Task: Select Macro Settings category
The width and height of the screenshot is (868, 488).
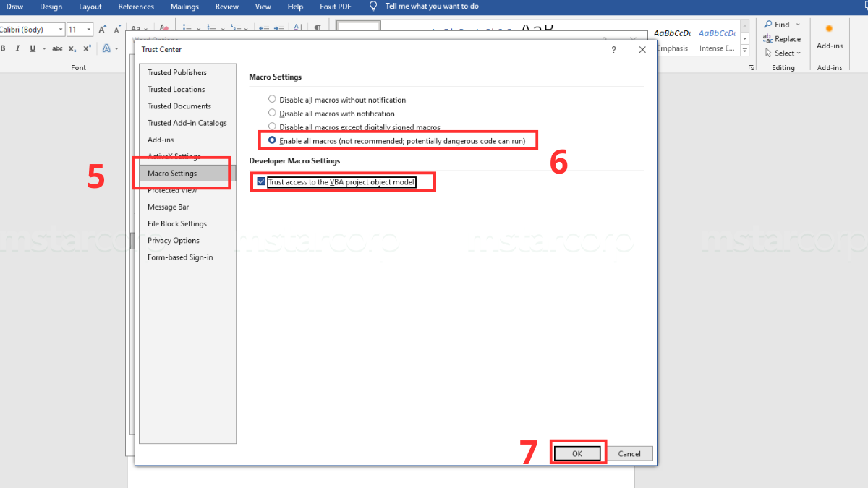Action: (x=187, y=174)
